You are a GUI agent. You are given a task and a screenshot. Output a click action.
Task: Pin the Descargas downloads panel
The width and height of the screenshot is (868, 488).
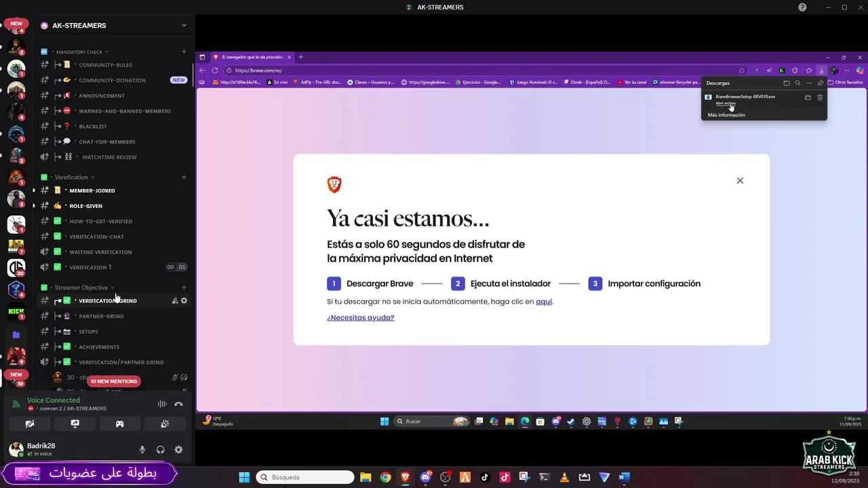820,83
